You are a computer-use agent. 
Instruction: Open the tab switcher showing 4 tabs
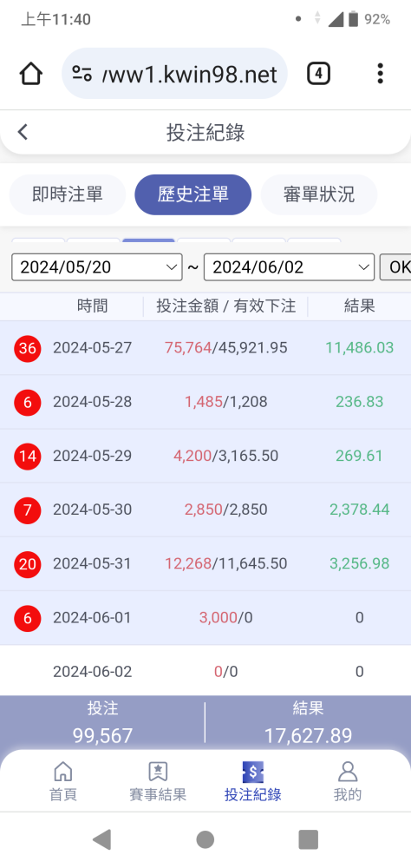(x=318, y=73)
